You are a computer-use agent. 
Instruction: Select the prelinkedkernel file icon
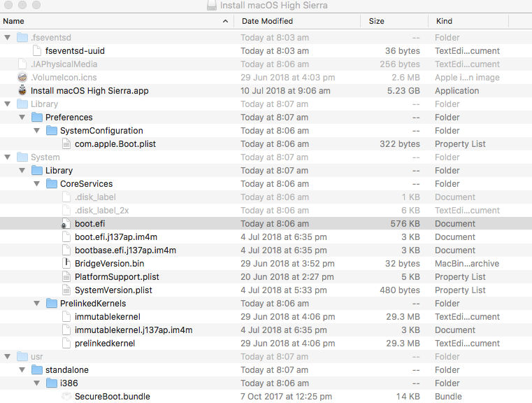click(66, 344)
